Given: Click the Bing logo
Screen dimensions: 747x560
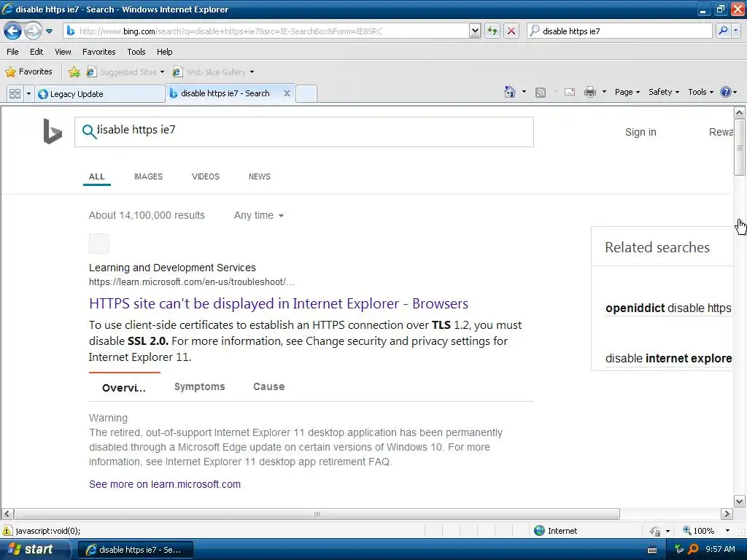Looking at the screenshot, I should [53, 131].
